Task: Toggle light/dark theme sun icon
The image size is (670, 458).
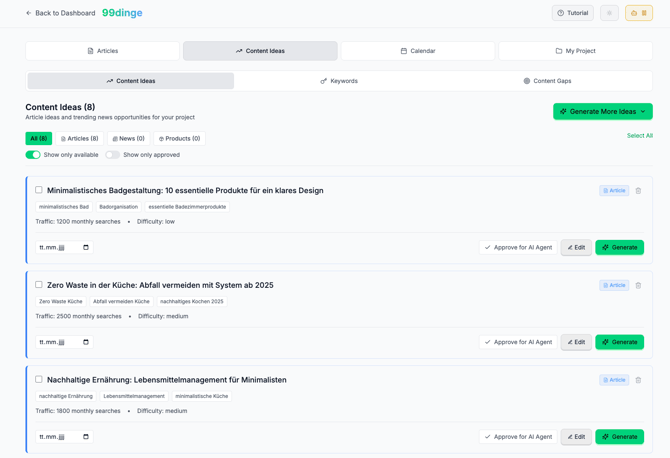Action: pos(609,13)
